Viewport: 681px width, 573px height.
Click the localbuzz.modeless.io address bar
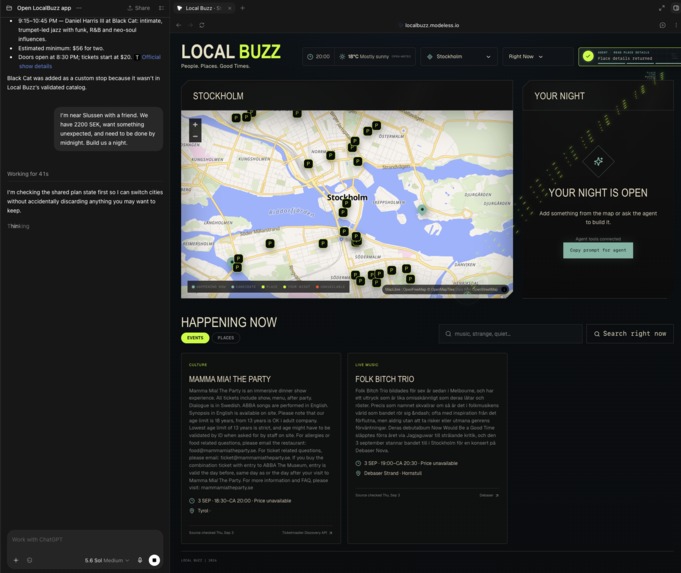tap(432, 25)
